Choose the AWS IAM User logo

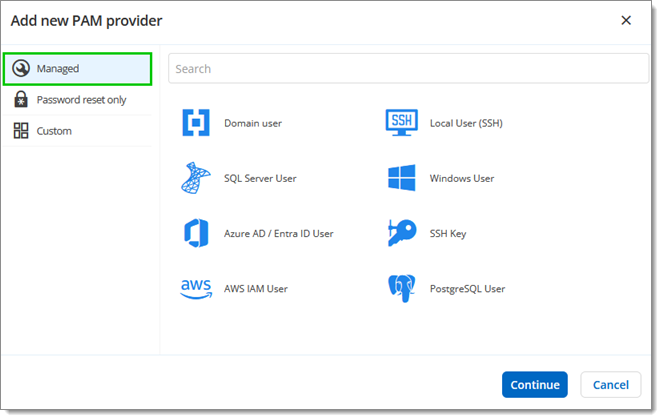196,288
